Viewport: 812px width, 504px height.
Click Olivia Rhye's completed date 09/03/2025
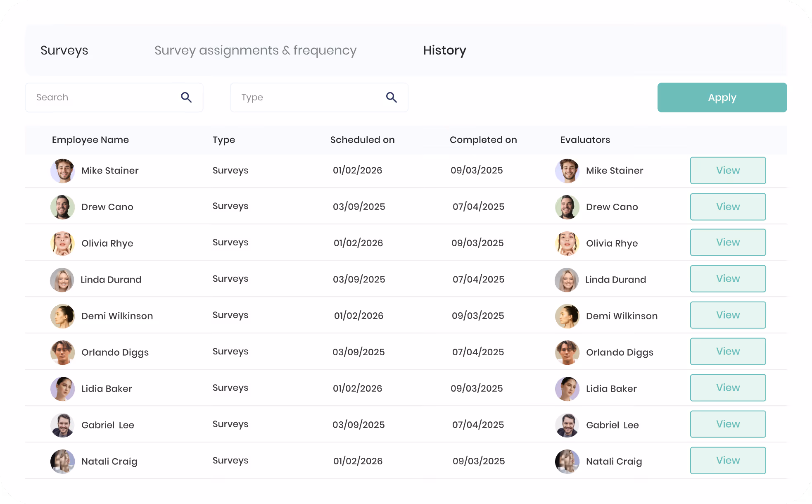coord(478,243)
